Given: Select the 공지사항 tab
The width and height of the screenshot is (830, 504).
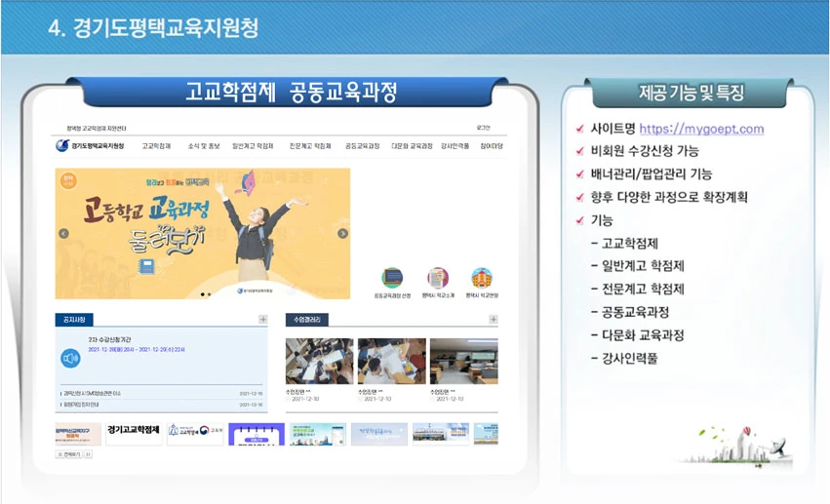Looking at the screenshot, I should point(74,320).
